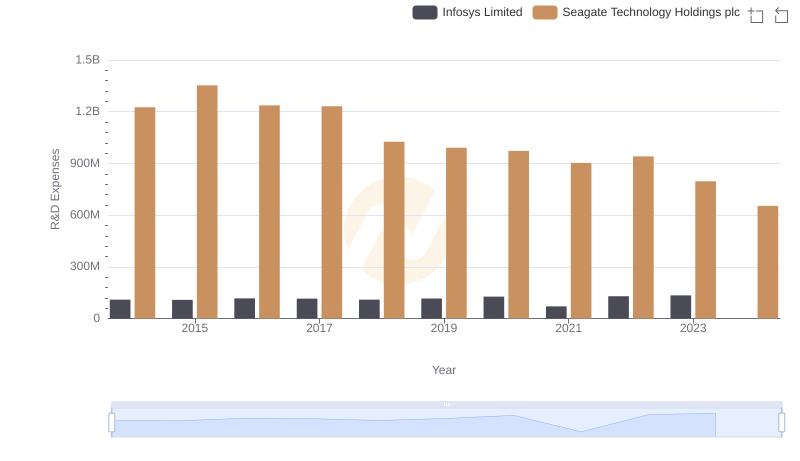Click Infosys bar for 2017
The image size is (800, 461).
[x=307, y=309]
